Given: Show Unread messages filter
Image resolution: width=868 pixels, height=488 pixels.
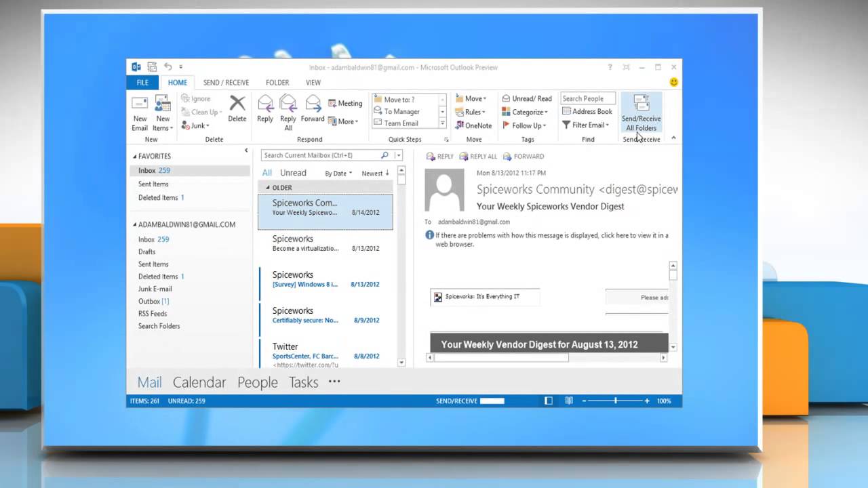Looking at the screenshot, I should (293, 173).
